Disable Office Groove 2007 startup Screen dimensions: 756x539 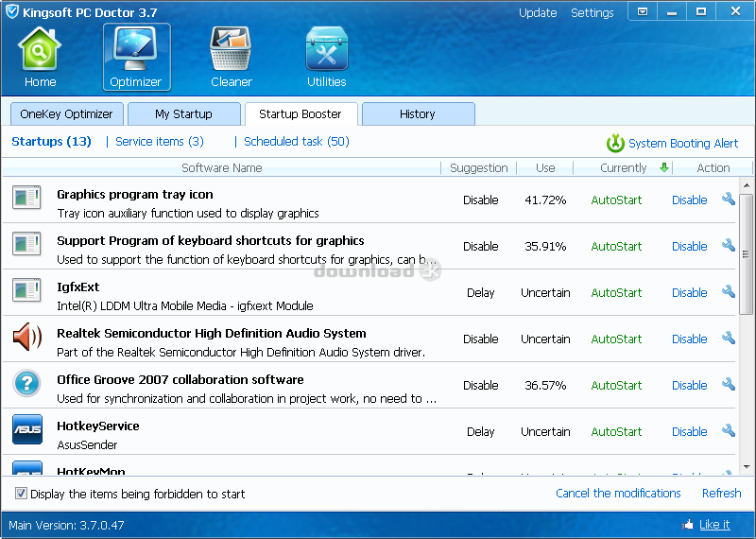coord(690,385)
